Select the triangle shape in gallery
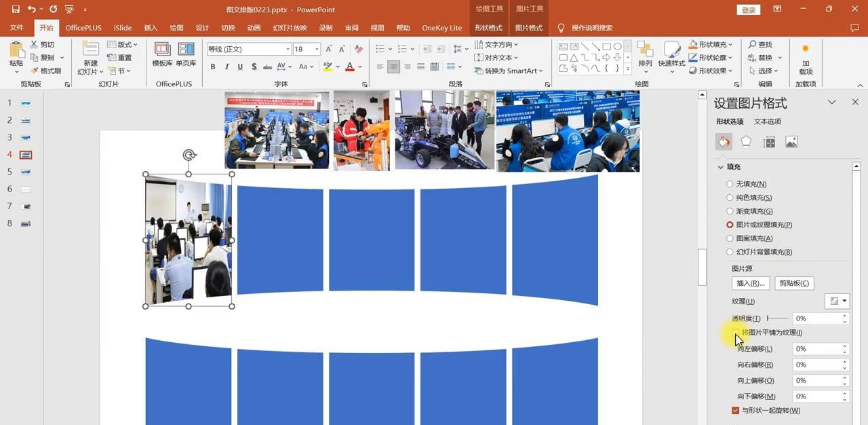 574,58
